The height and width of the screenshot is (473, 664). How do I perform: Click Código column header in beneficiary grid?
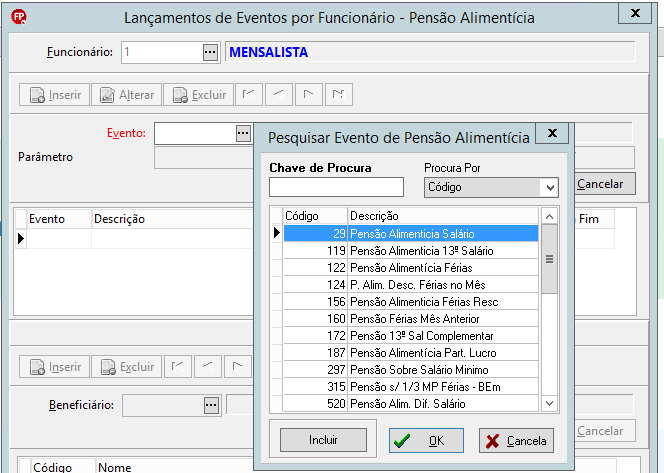[63, 466]
